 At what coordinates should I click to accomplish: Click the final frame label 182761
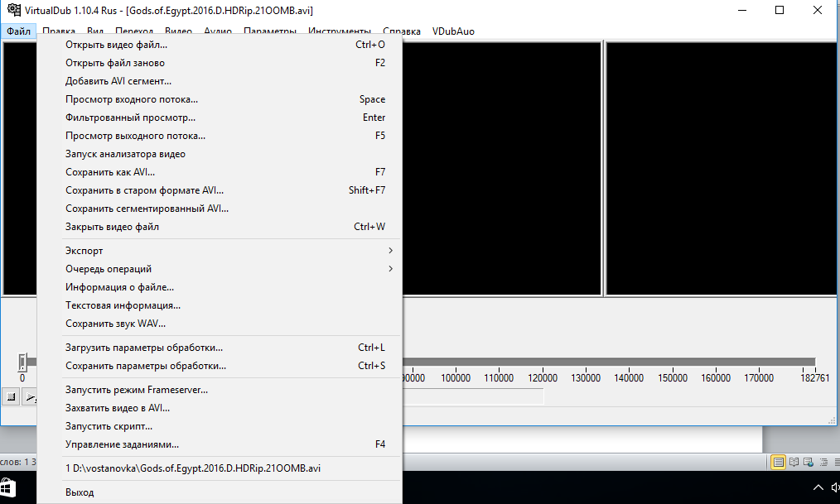point(815,377)
